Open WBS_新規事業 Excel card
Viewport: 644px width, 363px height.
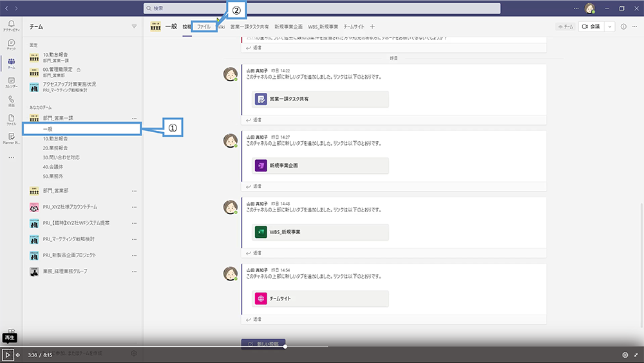[320, 232]
